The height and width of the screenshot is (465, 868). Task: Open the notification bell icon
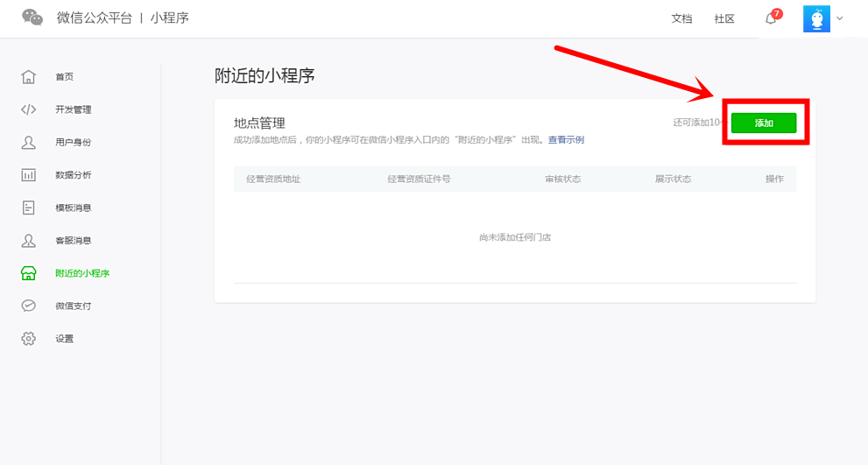pos(771,18)
